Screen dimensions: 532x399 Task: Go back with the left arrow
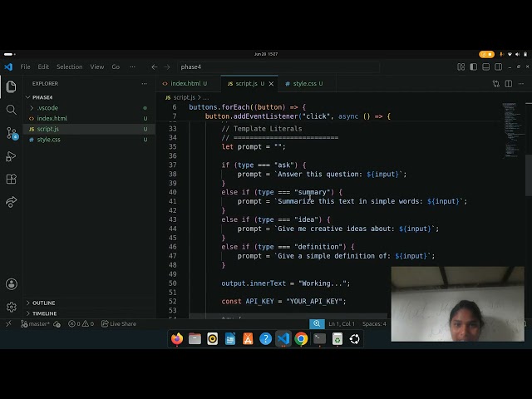(155, 66)
